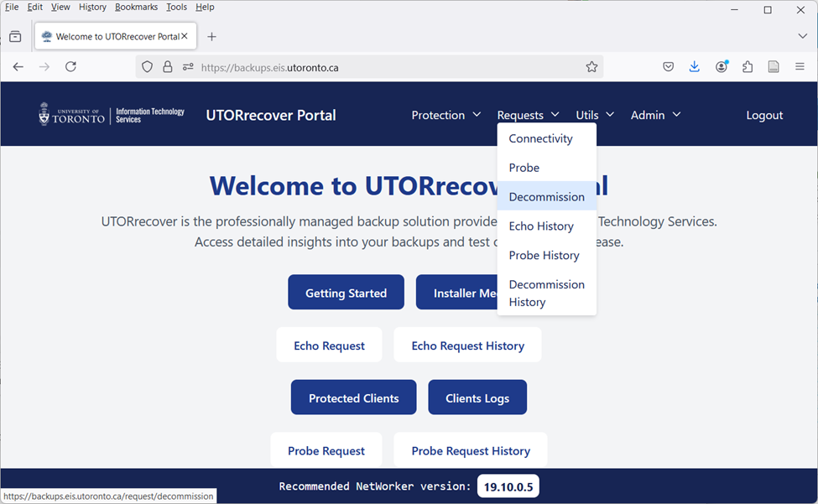This screenshot has width=818, height=504.
Task: Open Clients Logs
Action: coord(477,397)
